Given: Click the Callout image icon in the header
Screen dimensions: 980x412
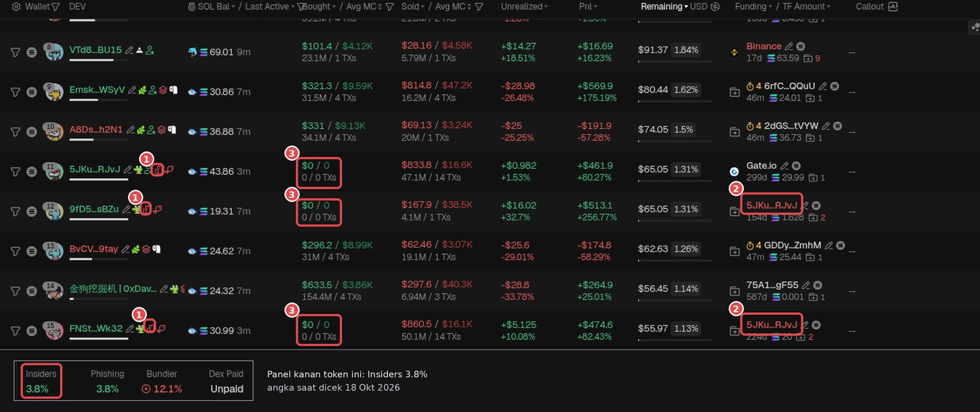Looking at the screenshot, I should [892, 7].
